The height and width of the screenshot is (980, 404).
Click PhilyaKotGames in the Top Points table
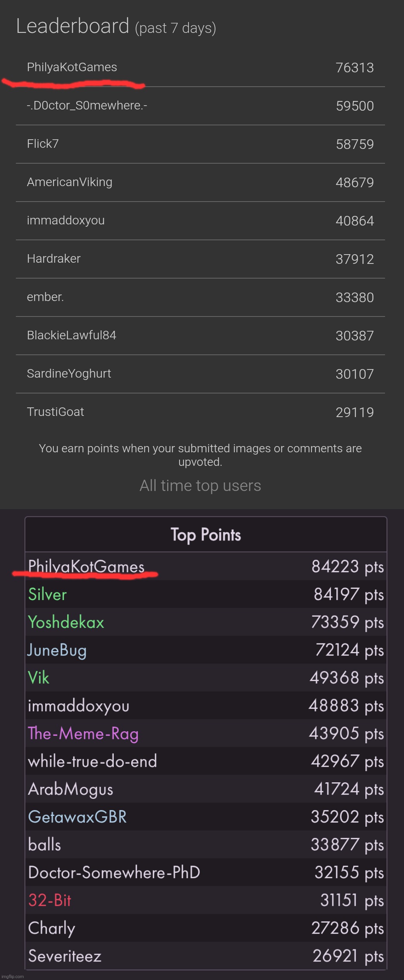coord(86,566)
